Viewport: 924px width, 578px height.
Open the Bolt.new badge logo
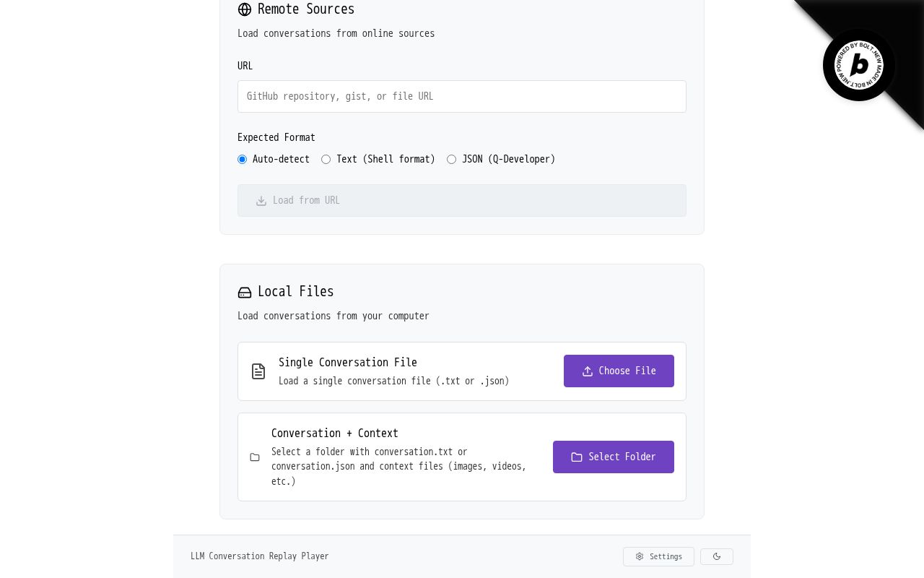point(859,65)
